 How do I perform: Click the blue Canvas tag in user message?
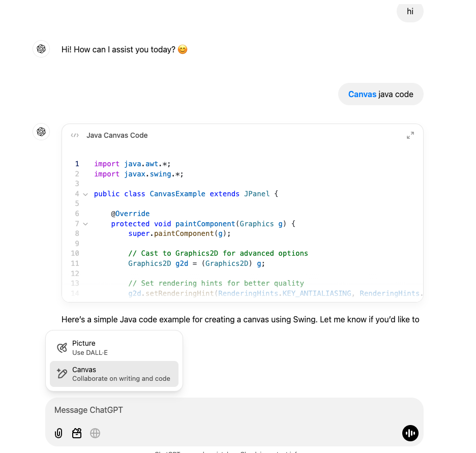pos(362,95)
